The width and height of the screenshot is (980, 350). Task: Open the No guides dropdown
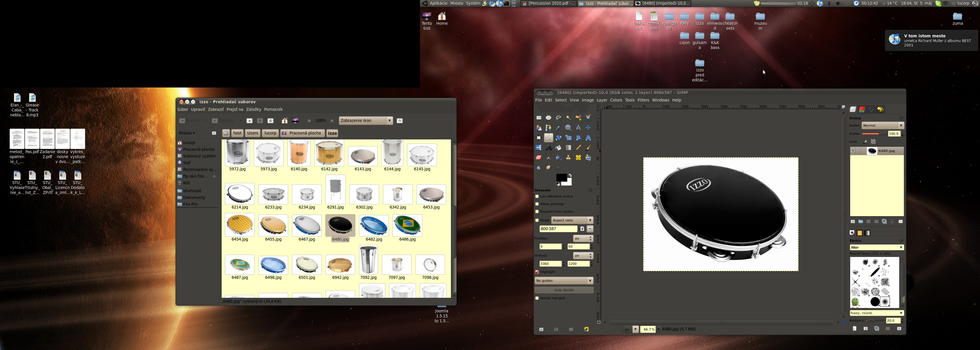[x=564, y=281]
